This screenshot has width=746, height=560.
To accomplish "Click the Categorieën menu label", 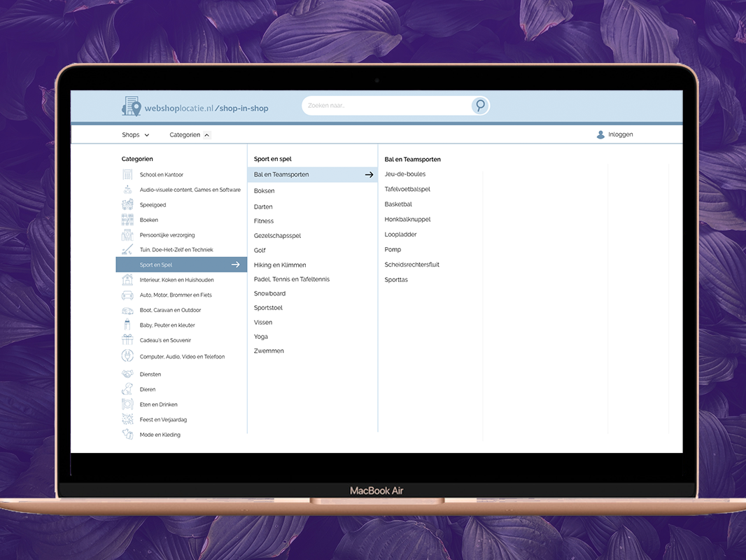I will (185, 134).
